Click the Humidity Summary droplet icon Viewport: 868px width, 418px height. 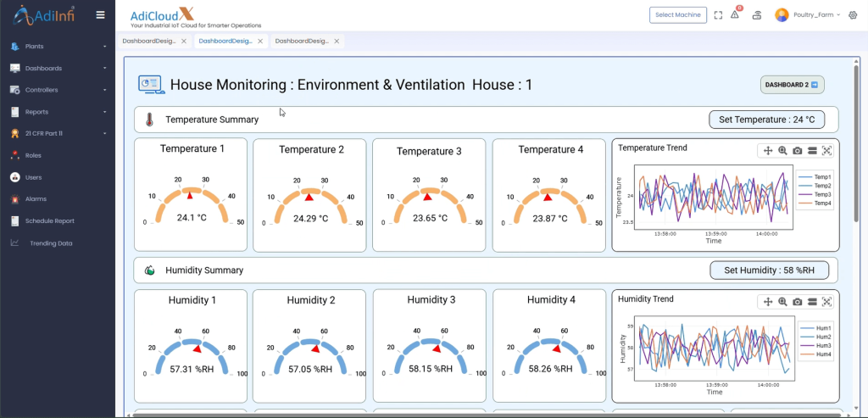(x=149, y=270)
